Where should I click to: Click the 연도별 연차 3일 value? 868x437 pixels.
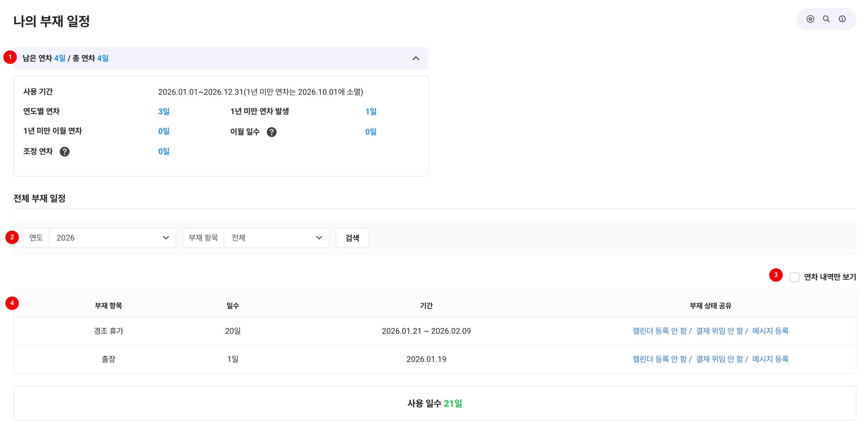164,112
